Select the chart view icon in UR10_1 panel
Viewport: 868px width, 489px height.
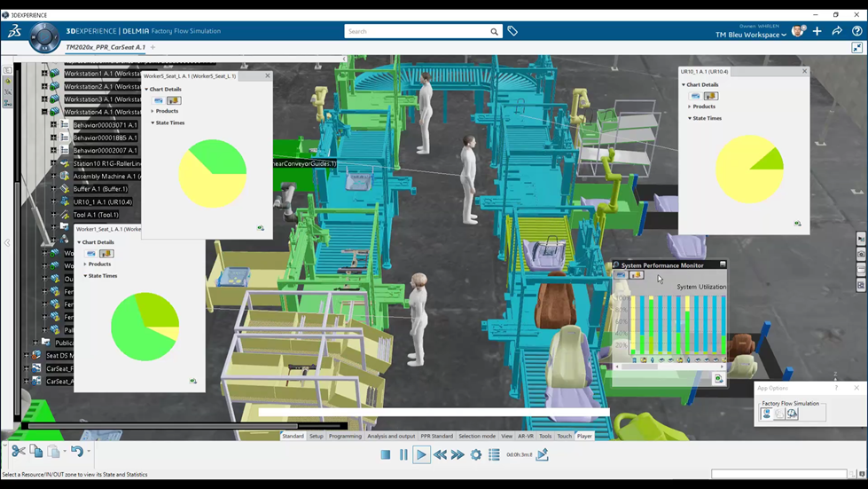click(696, 96)
